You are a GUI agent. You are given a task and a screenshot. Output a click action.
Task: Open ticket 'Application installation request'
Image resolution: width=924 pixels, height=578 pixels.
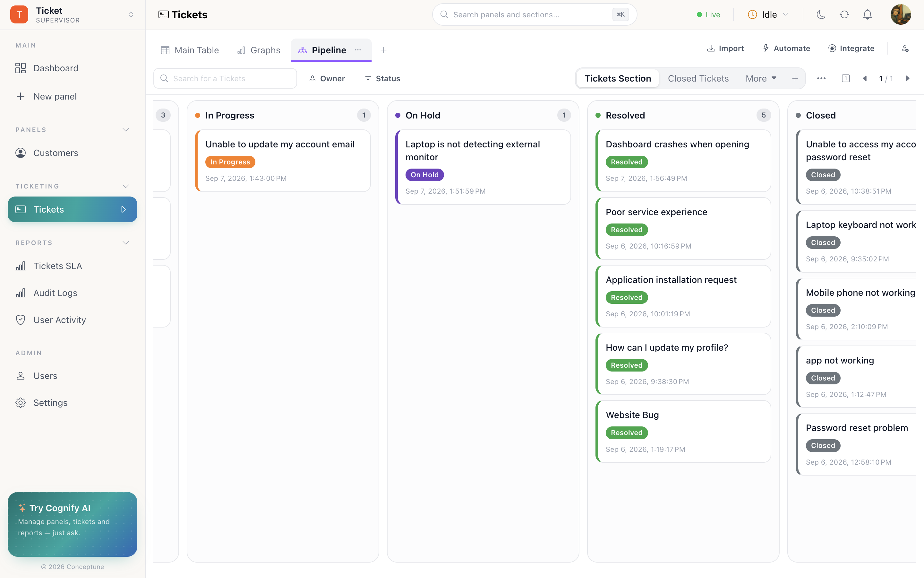point(683,296)
